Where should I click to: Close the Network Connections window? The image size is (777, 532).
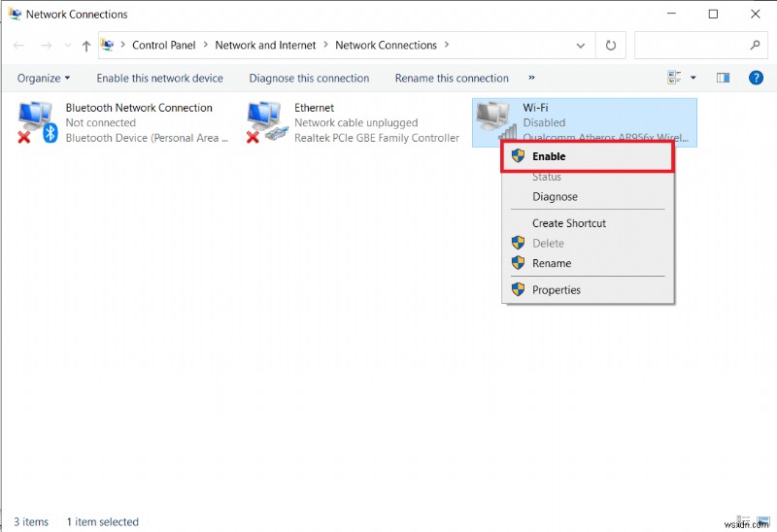tap(756, 14)
